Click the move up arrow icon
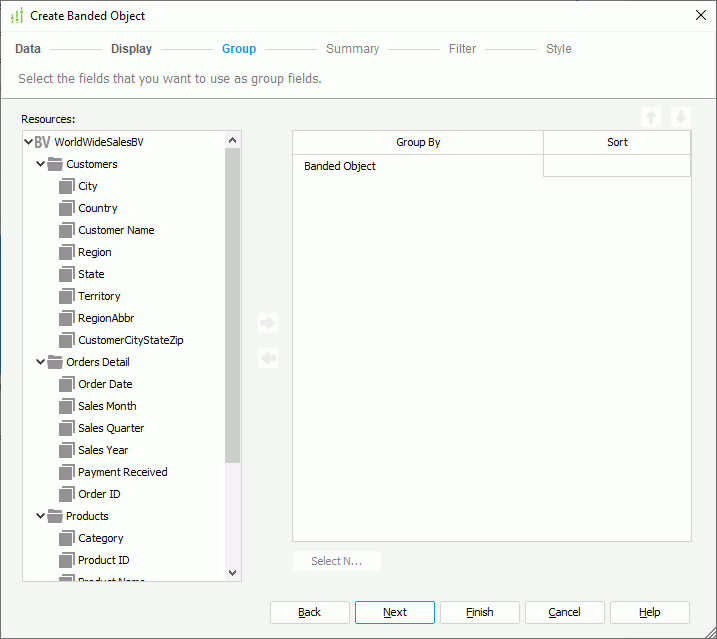This screenshot has height=639, width=717. (651, 117)
